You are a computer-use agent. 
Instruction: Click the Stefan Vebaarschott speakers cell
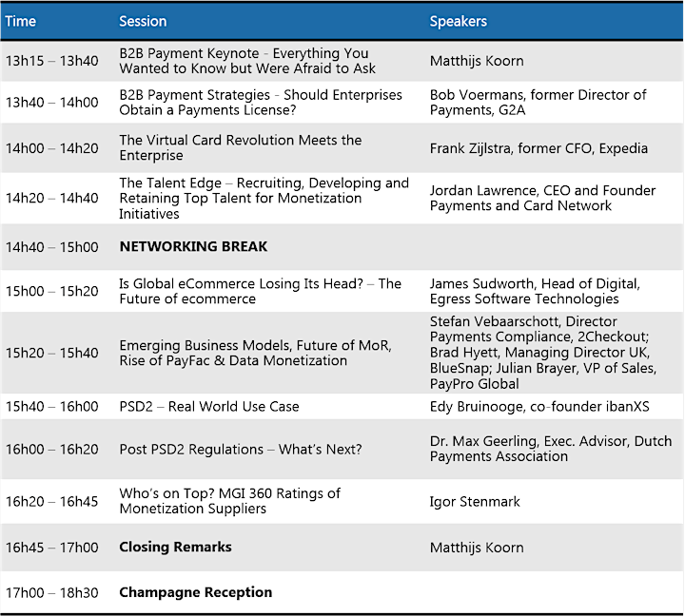(x=543, y=353)
